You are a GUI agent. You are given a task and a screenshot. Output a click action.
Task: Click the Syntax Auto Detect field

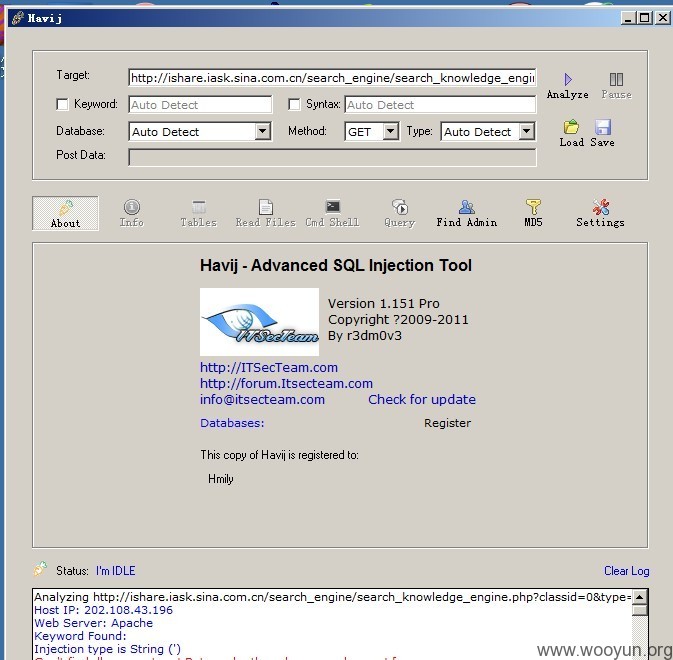click(x=440, y=105)
